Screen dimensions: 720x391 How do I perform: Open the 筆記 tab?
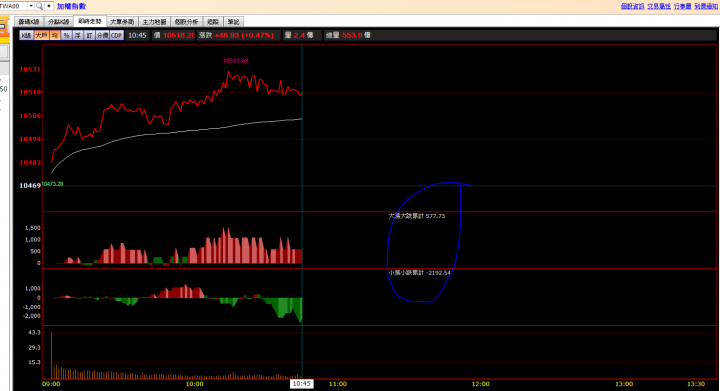coord(233,22)
